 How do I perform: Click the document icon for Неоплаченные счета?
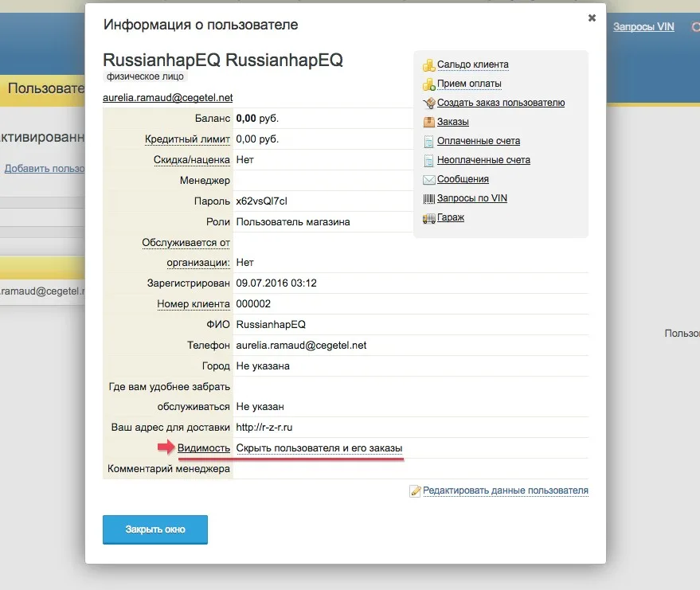click(x=429, y=160)
